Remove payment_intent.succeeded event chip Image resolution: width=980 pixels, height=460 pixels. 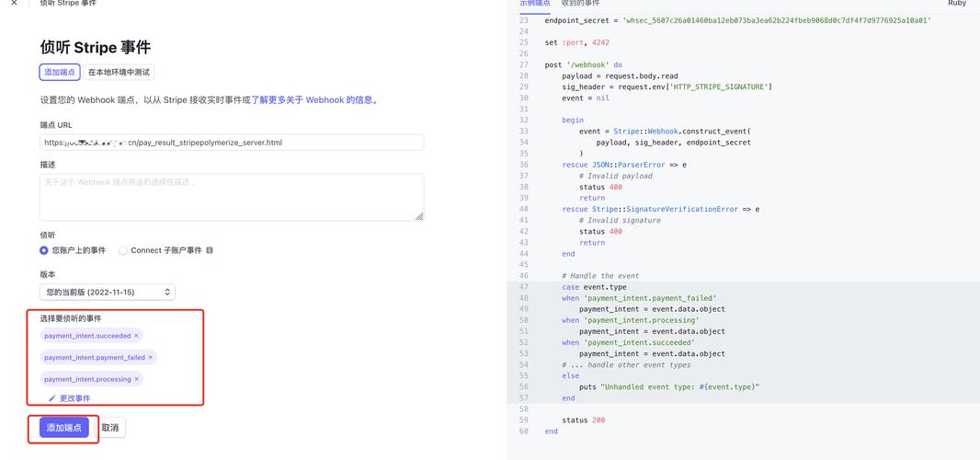(136, 336)
